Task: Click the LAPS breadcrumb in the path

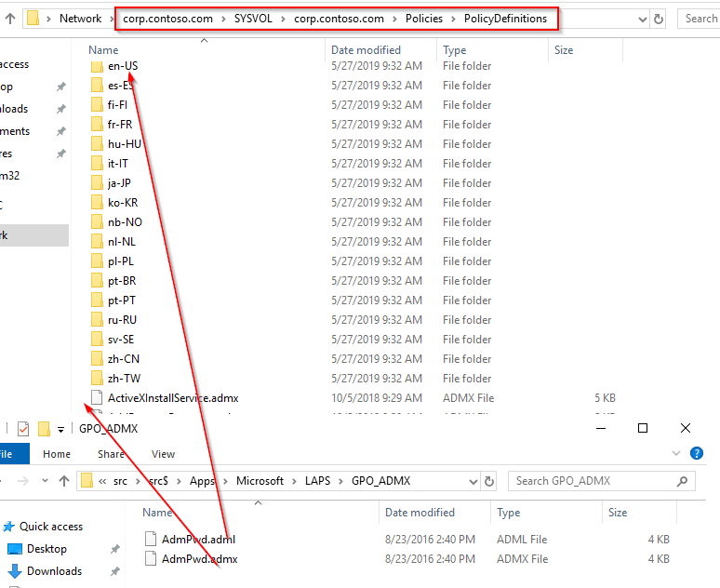Action: coord(319,481)
